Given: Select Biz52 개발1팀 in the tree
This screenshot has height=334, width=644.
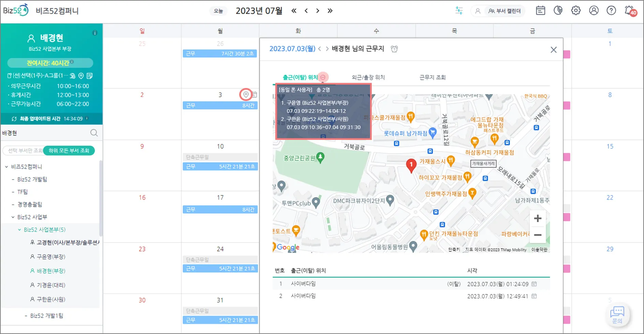Looking at the screenshot, I should [47, 316].
